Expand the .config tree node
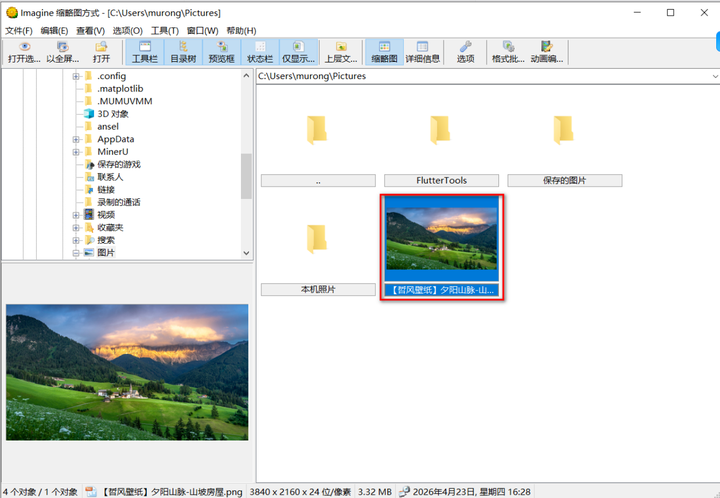This screenshot has height=498, width=720. click(76, 76)
